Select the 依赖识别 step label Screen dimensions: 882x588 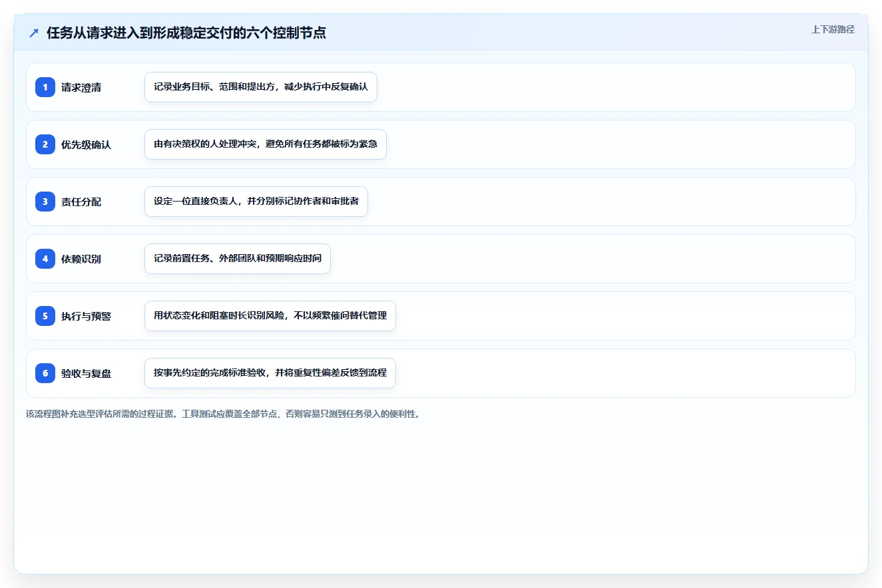tap(81, 259)
